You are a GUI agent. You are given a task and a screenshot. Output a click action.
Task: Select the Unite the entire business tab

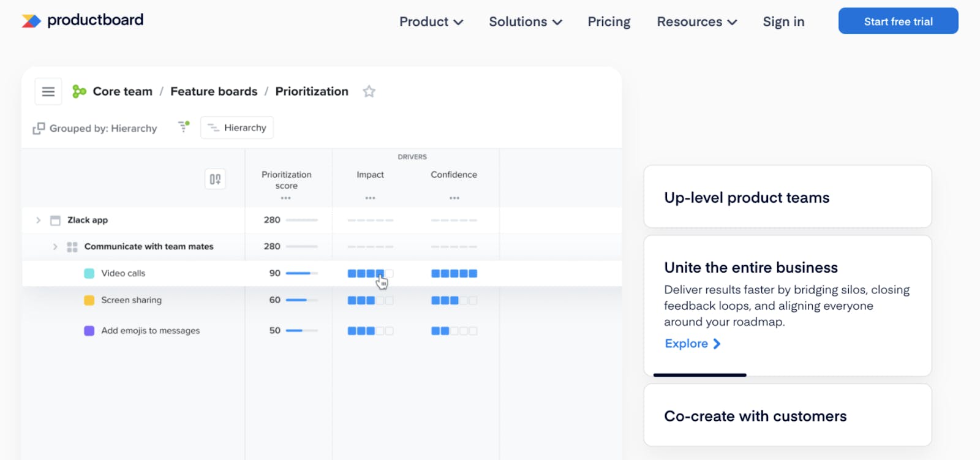tap(788, 306)
